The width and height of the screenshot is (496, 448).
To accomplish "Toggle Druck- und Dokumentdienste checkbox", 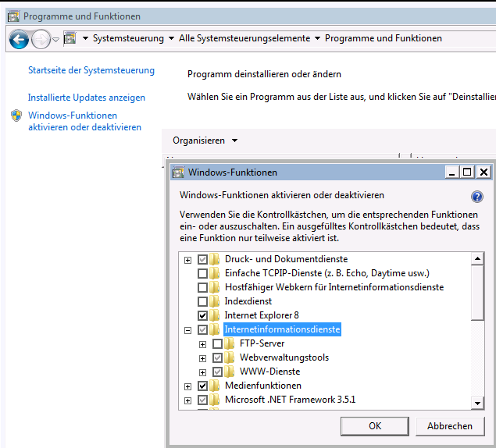I will pos(202,260).
